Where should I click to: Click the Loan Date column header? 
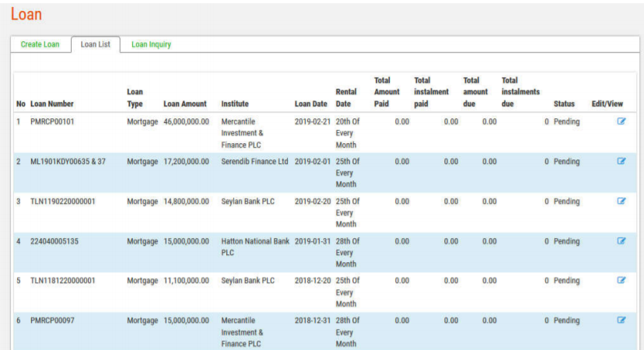click(311, 104)
